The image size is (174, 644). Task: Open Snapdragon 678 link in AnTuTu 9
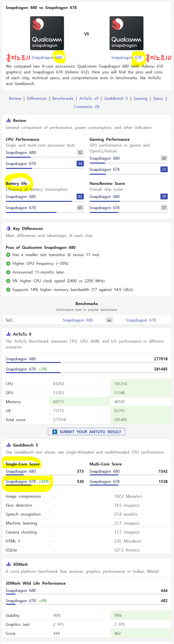coord(21,369)
